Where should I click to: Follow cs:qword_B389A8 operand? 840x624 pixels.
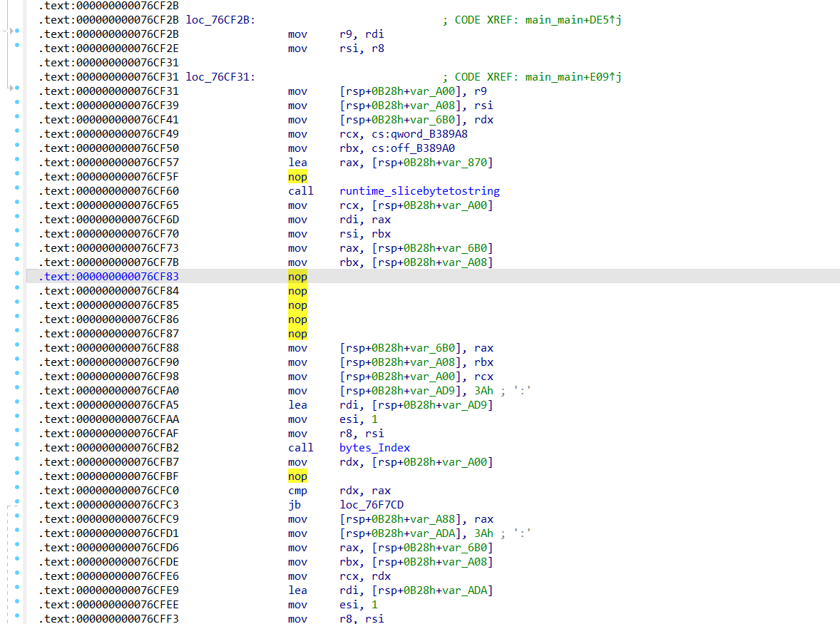coord(419,134)
